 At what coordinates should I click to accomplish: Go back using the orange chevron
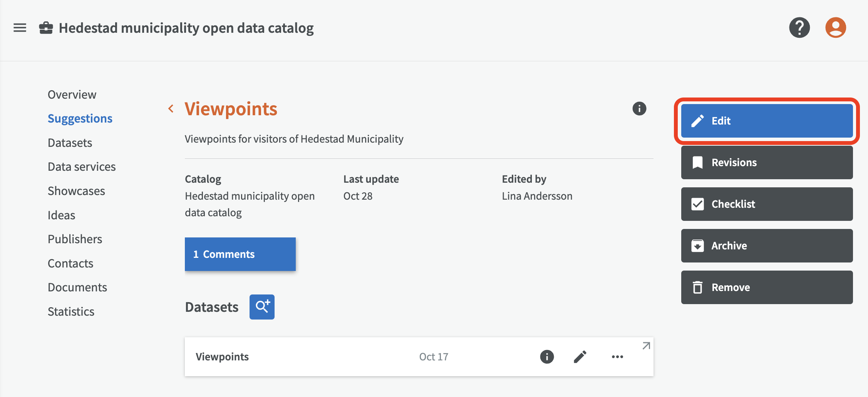[x=171, y=109]
